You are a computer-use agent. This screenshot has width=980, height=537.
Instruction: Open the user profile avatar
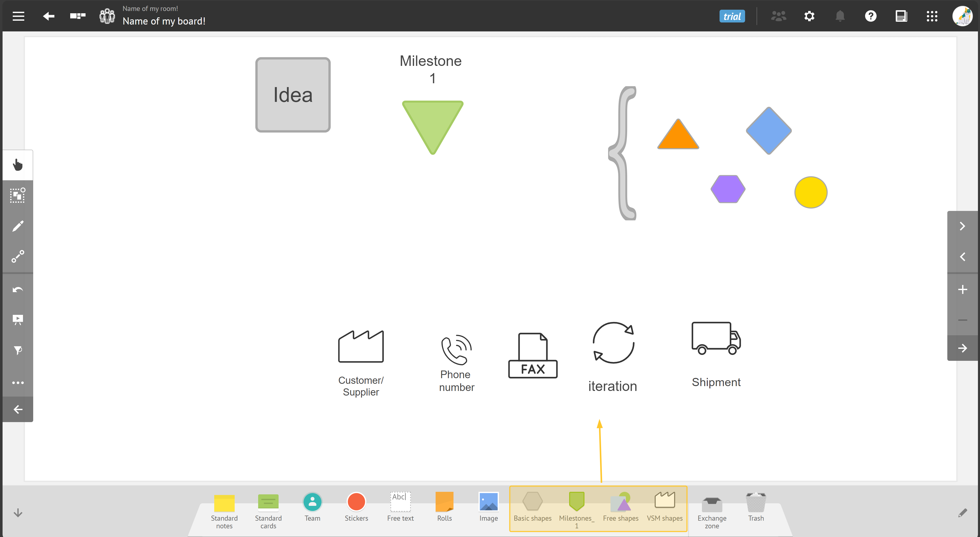(x=962, y=16)
